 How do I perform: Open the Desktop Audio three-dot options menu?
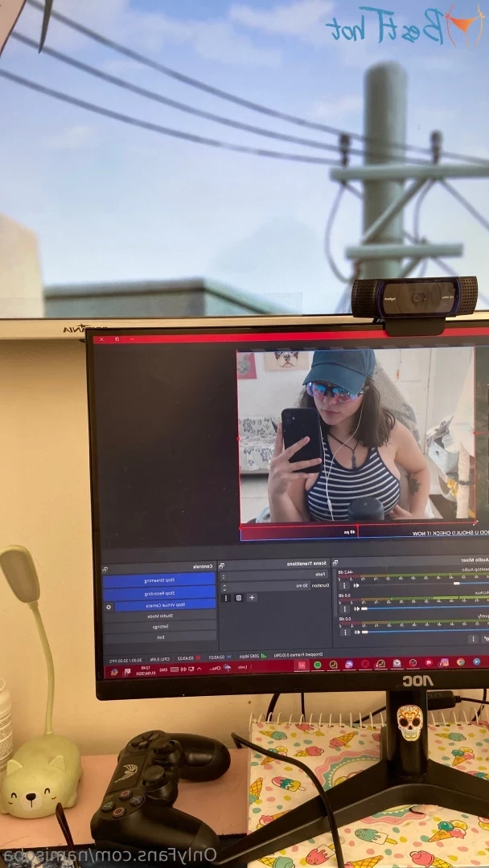(344, 586)
